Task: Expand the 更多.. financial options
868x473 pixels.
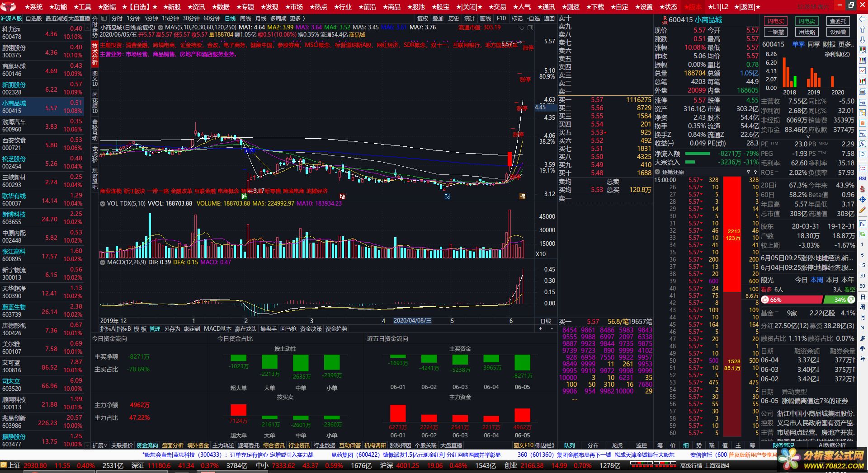Action: pyautogui.click(x=846, y=44)
